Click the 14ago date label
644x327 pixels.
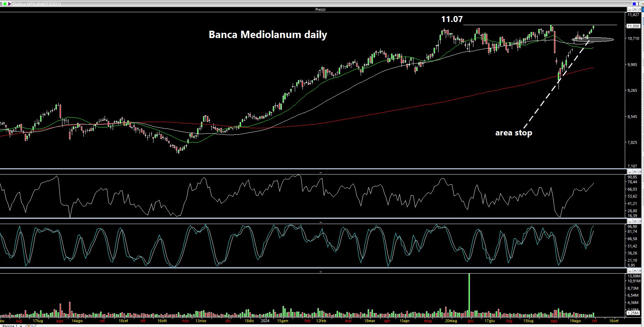click(x=77, y=321)
